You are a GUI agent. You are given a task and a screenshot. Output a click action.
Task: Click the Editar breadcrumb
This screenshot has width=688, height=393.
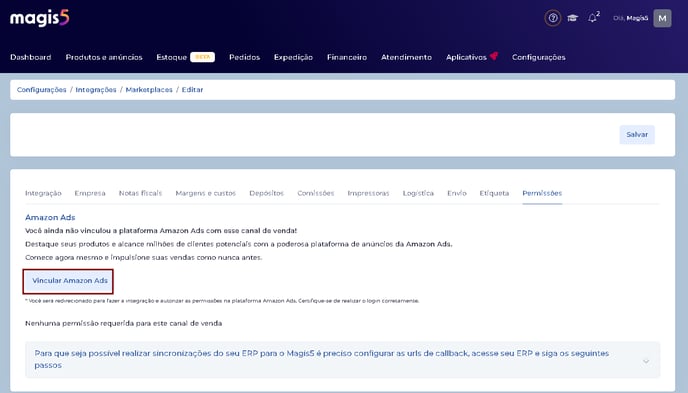[x=193, y=90]
